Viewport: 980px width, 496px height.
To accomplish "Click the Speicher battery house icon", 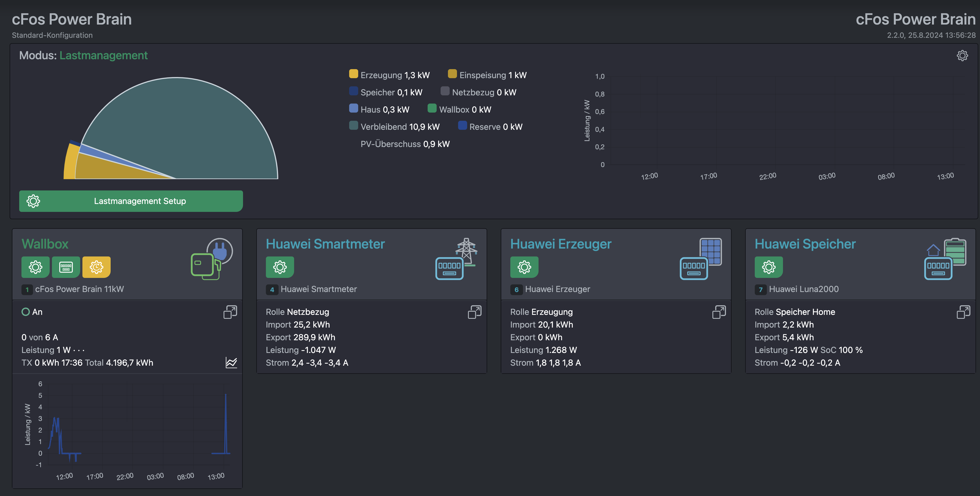I will [x=945, y=259].
